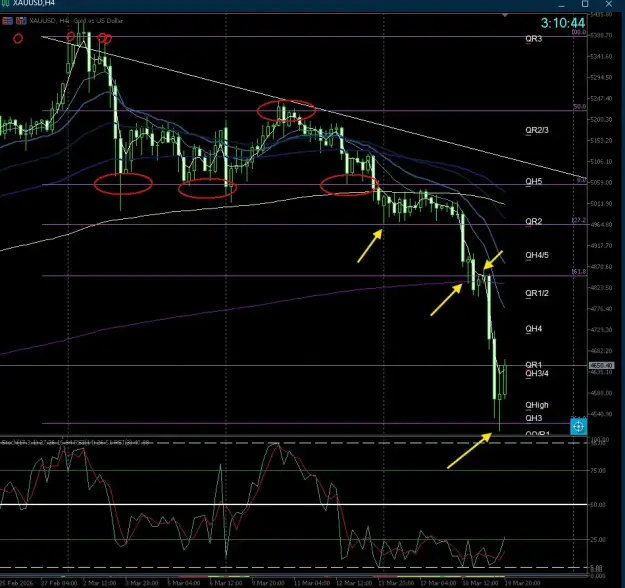The width and height of the screenshot is (625, 588).
Task: Select the QH4/5 level label
Action: tap(537, 255)
